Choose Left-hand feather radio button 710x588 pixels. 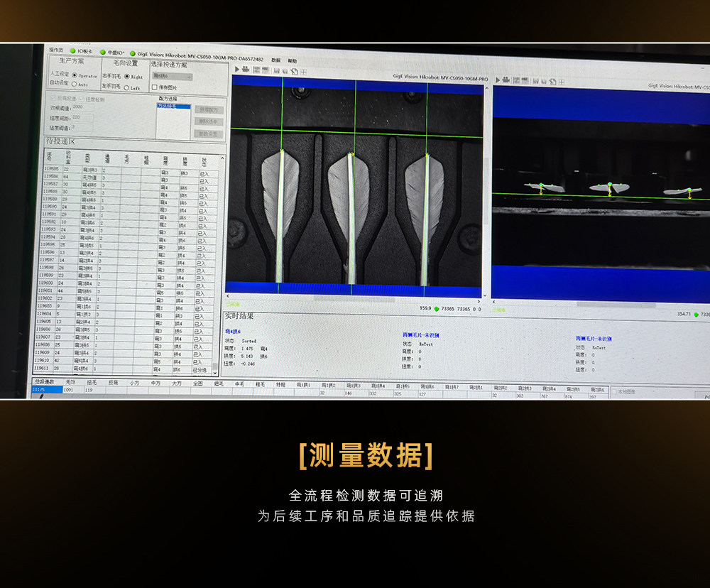tap(126, 87)
